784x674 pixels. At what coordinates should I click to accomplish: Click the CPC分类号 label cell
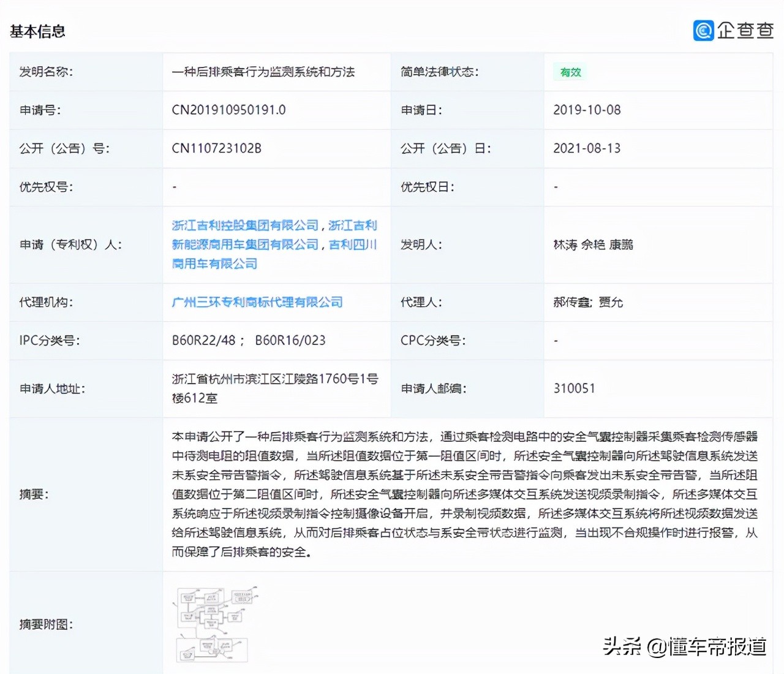tap(467, 341)
